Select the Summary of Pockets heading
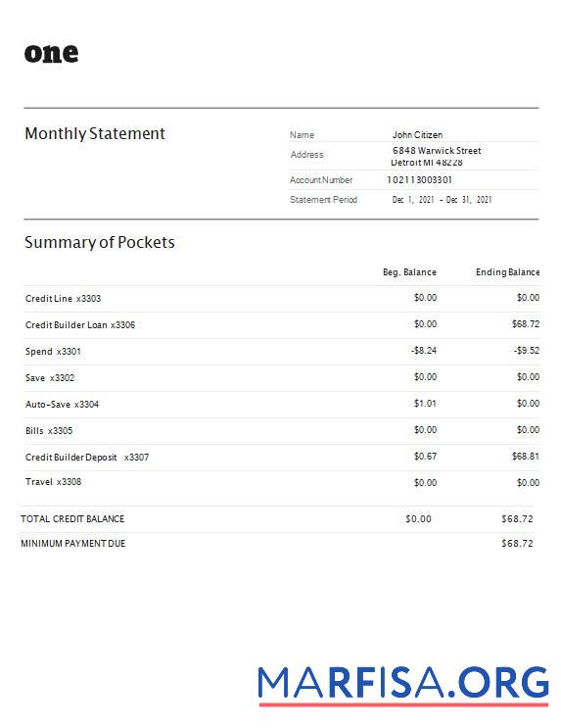Screen dimensions: 561x728 tap(100, 242)
